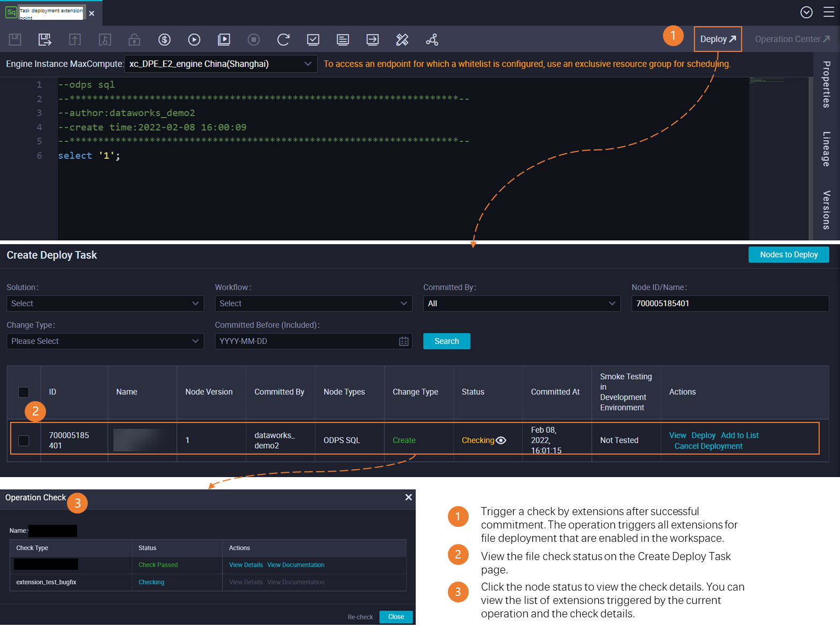Viewport: 840px width, 627px height.
Task: Click the Save and submit icon
Action: click(45, 39)
